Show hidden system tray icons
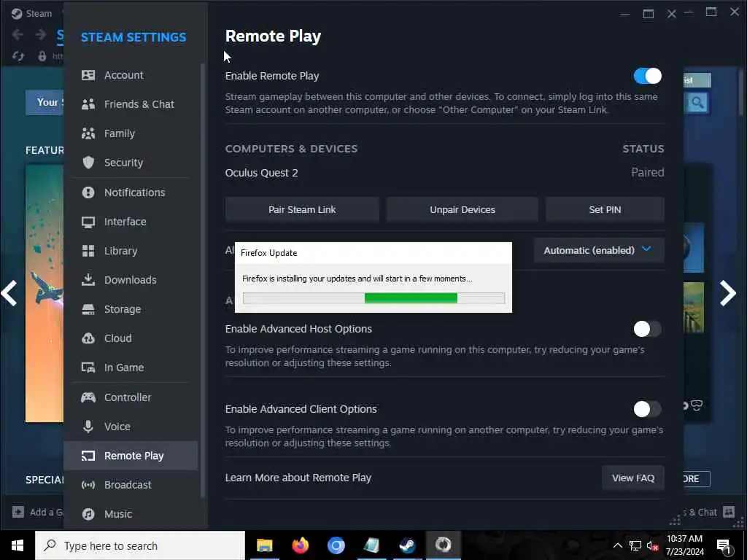The width and height of the screenshot is (747, 560). pos(617,546)
